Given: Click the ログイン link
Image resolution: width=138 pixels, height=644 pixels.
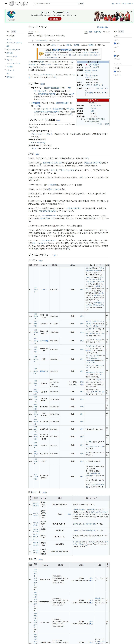Looking at the screenshot, I should (130, 4).
